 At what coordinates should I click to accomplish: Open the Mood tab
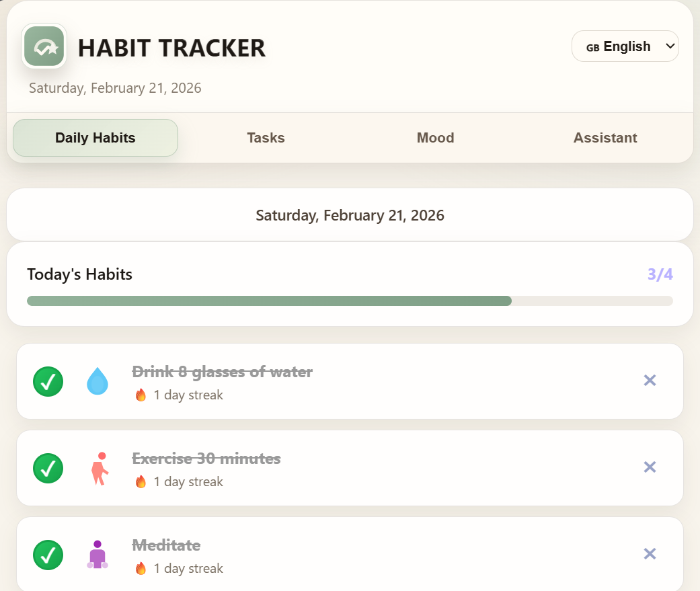[435, 137]
